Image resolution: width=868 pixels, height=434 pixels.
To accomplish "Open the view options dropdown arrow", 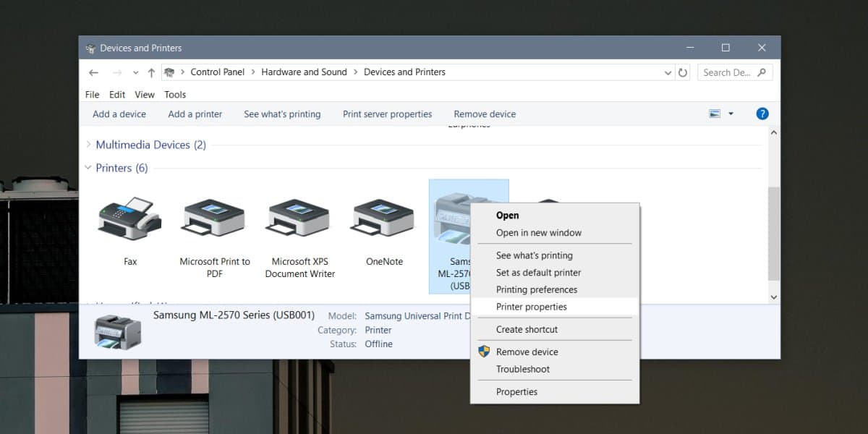I will pyautogui.click(x=731, y=114).
